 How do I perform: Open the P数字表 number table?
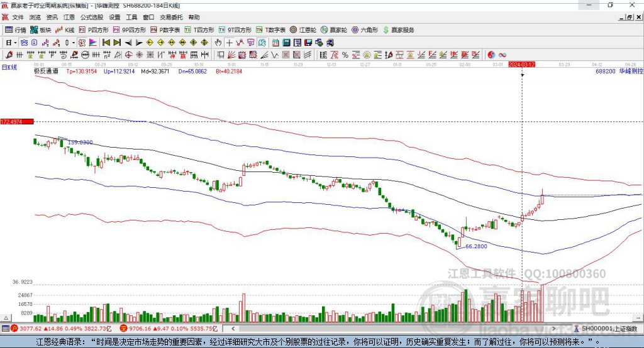[x=165, y=30]
